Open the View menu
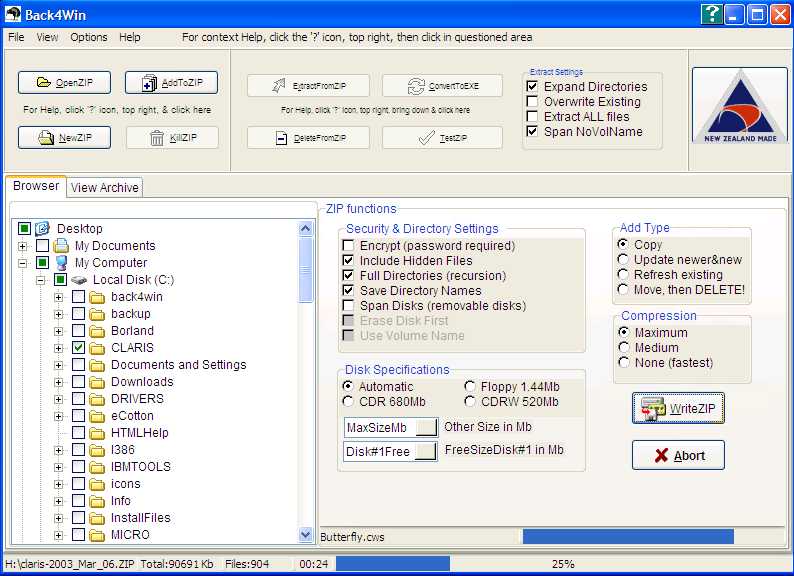The image size is (794, 576). click(x=47, y=37)
